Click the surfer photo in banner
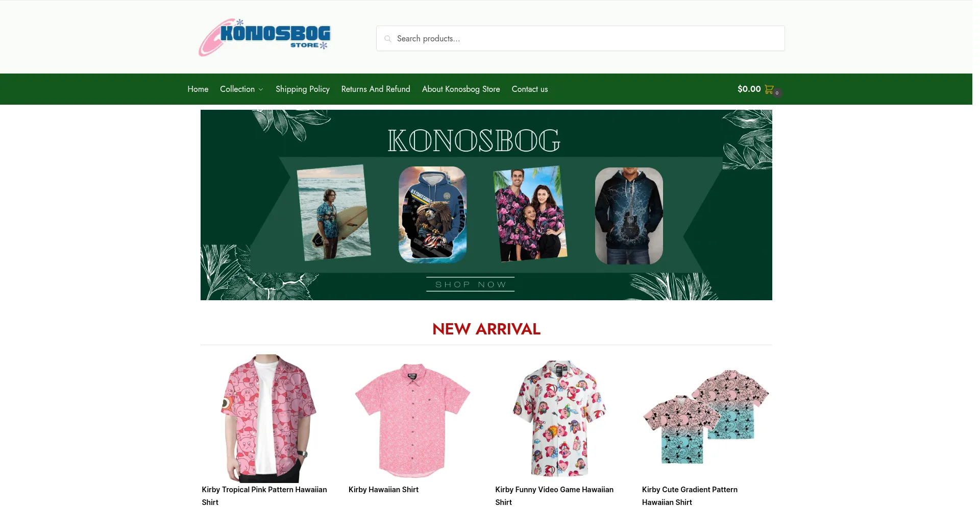This screenshot has width=980, height=507. (x=334, y=213)
